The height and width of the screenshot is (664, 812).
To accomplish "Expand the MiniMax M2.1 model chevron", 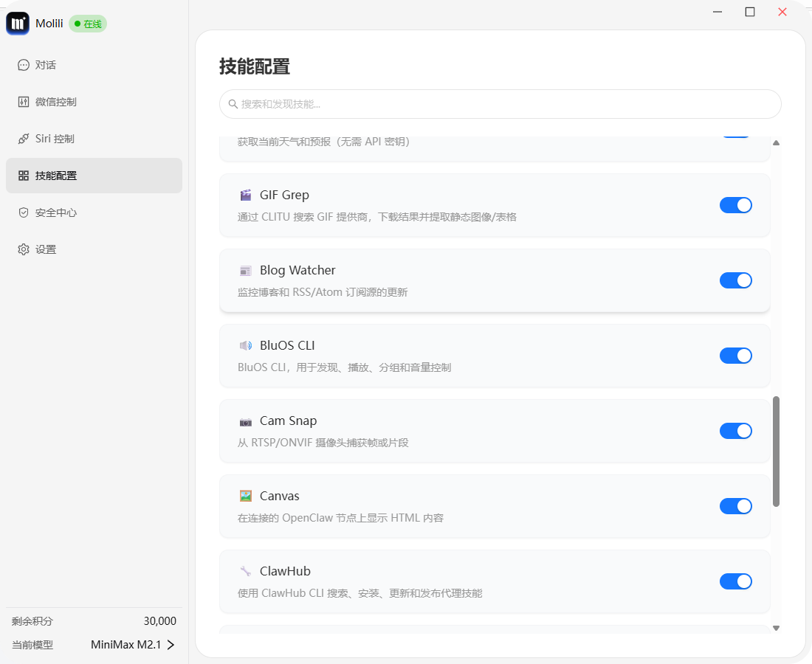I will [x=171, y=645].
